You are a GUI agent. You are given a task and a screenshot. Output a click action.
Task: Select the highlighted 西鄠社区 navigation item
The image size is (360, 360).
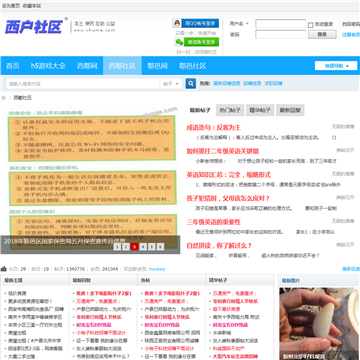point(122,66)
